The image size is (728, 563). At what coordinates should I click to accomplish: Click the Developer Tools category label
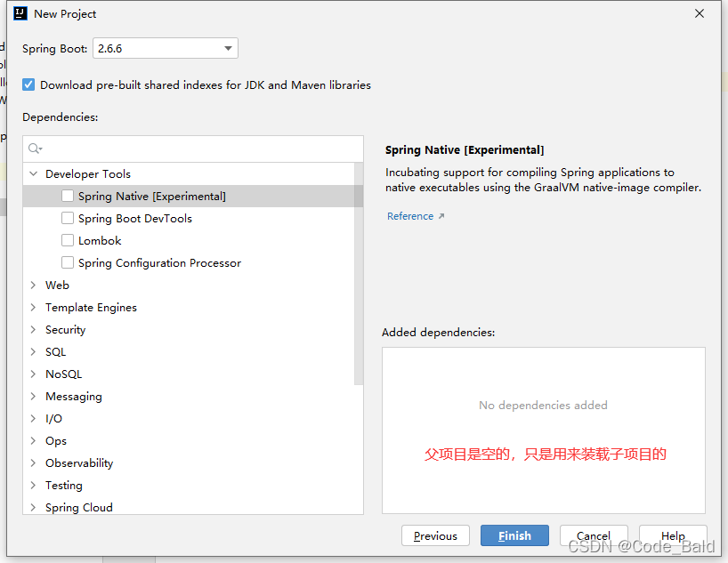pyautogui.click(x=88, y=174)
